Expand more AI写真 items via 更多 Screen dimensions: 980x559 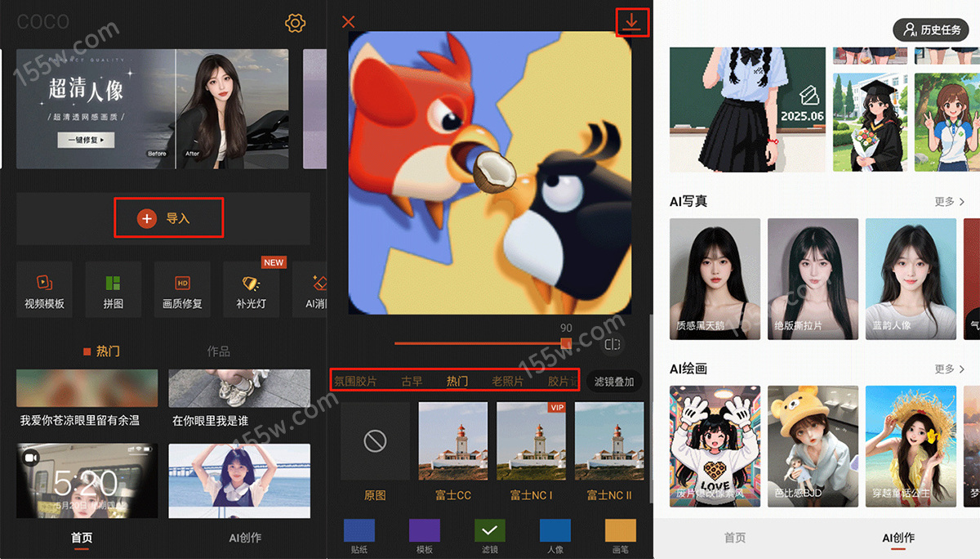950,201
